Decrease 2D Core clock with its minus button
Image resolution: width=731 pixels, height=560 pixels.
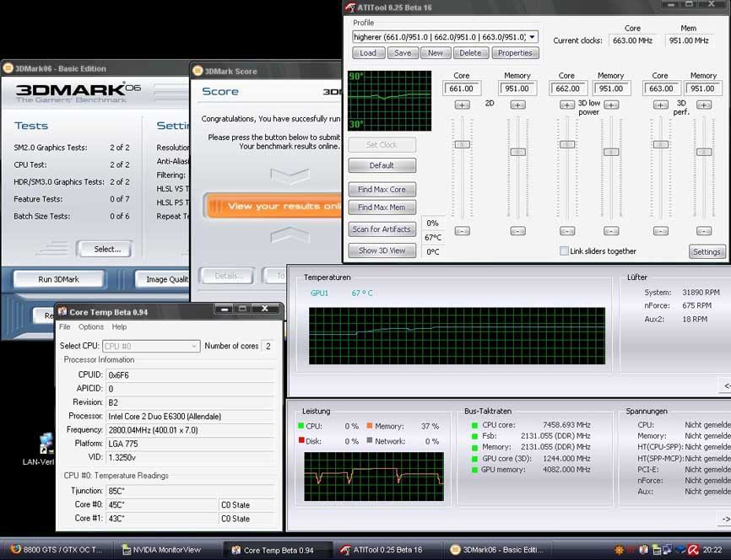(x=462, y=230)
